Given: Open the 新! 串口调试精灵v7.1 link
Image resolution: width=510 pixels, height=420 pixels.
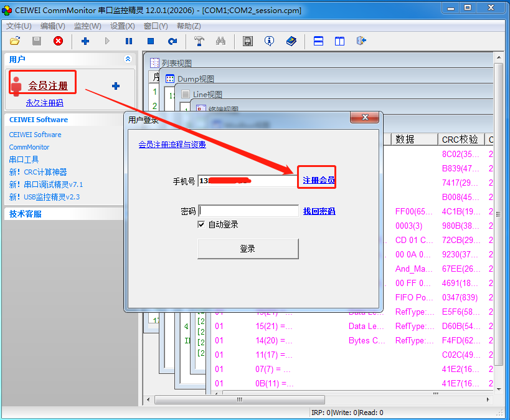Looking at the screenshot, I should point(46,184).
